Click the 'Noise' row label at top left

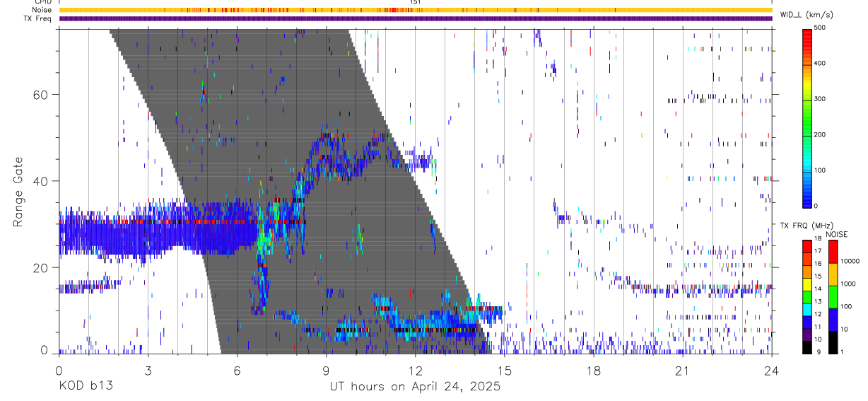click(x=42, y=10)
